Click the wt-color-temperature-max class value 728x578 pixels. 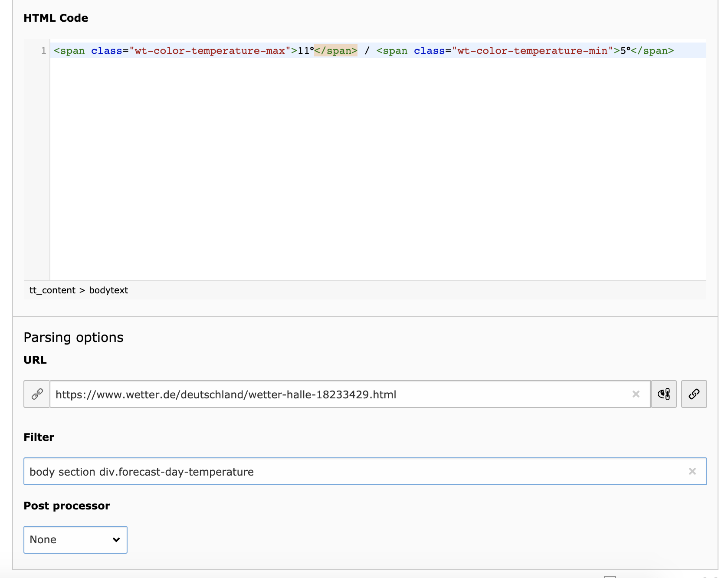click(x=210, y=51)
